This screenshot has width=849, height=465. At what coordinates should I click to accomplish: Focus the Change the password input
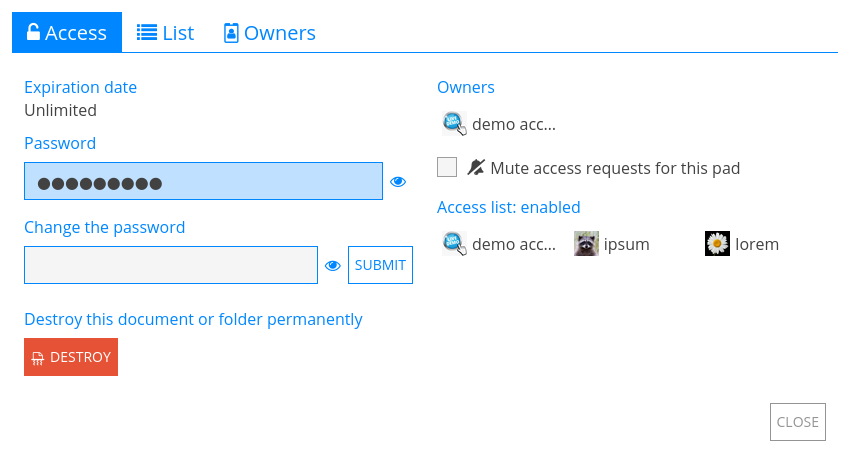(170, 266)
